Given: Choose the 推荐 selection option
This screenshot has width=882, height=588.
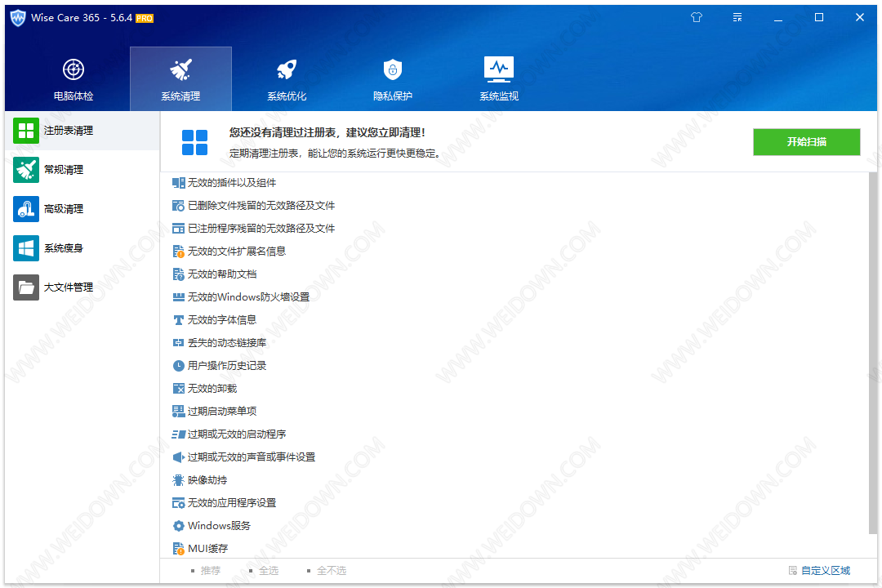Looking at the screenshot, I should (x=210, y=571).
